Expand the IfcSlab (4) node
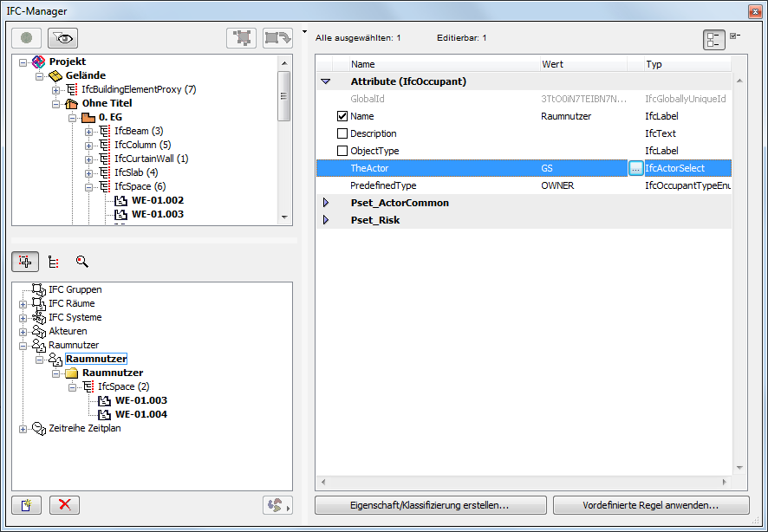This screenshot has width=768, height=532. coord(88,173)
